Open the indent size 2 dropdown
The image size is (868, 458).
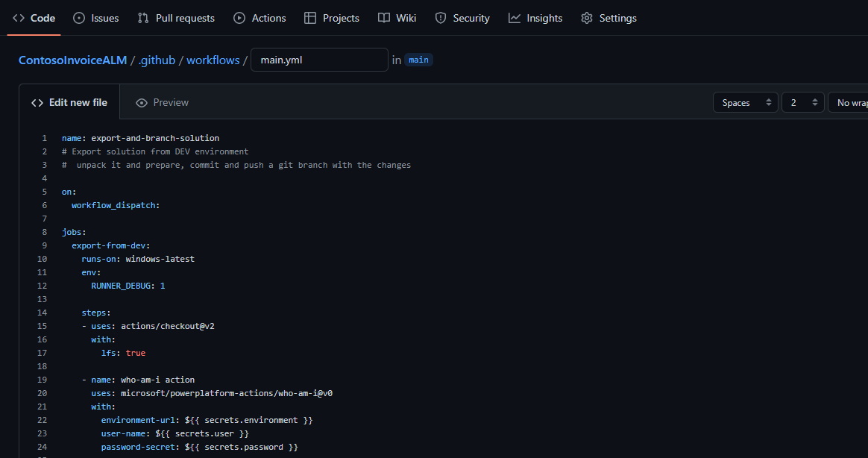click(x=803, y=102)
